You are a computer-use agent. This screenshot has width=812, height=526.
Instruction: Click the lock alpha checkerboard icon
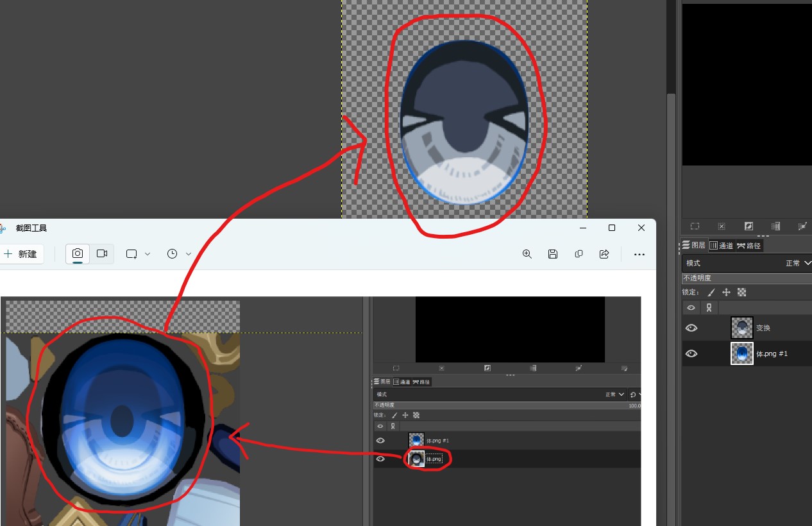[741, 292]
